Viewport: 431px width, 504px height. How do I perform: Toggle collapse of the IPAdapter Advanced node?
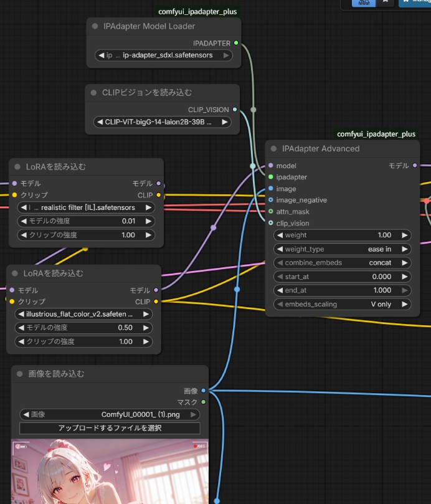273,148
